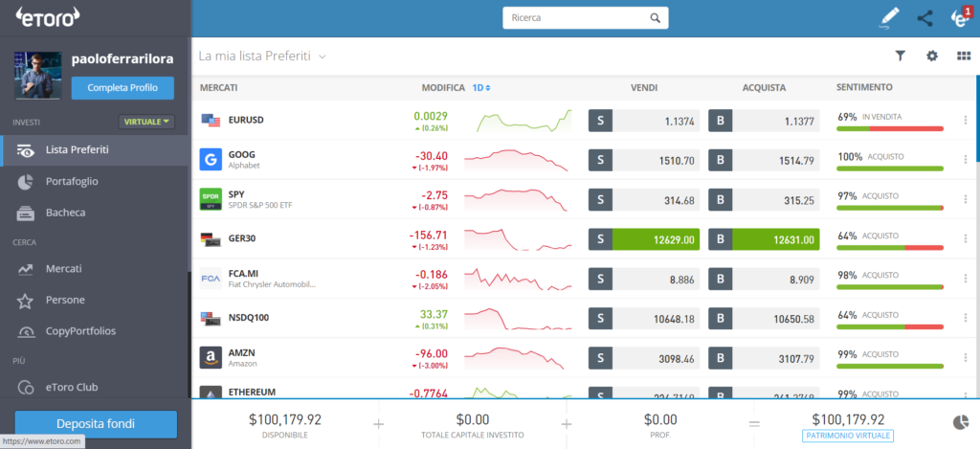This screenshot has height=449, width=980.
Task: Buy FCA.MI at 8.909
Action: 764,279
